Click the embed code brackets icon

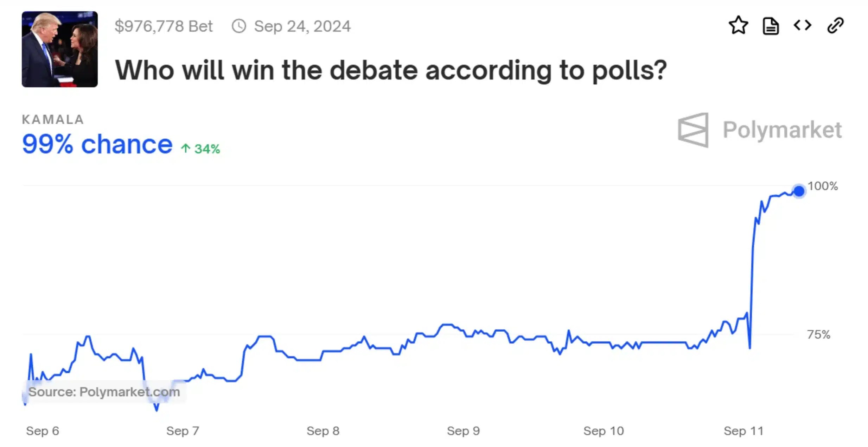803,25
